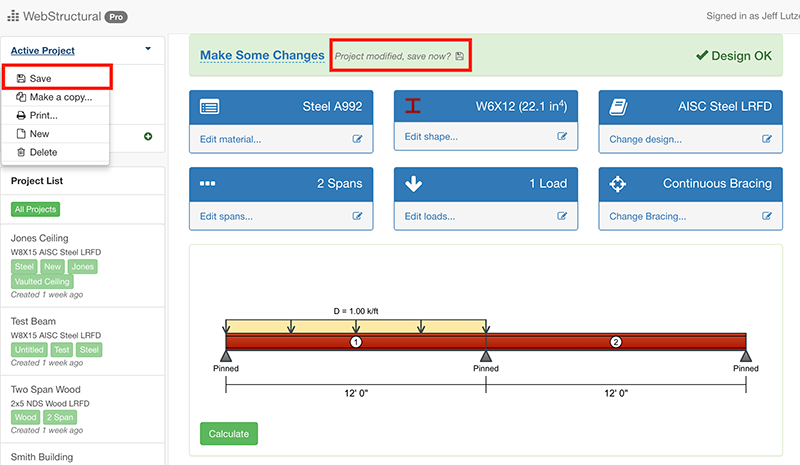Click the checkmark icon beside Design OK
Screen dimensions: 800x465
[x=702, y=55]
